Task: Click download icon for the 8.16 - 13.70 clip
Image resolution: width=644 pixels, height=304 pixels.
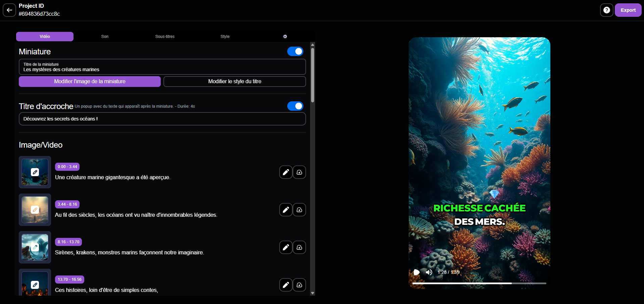Action: pyautogui.click(x=299, y=247)
